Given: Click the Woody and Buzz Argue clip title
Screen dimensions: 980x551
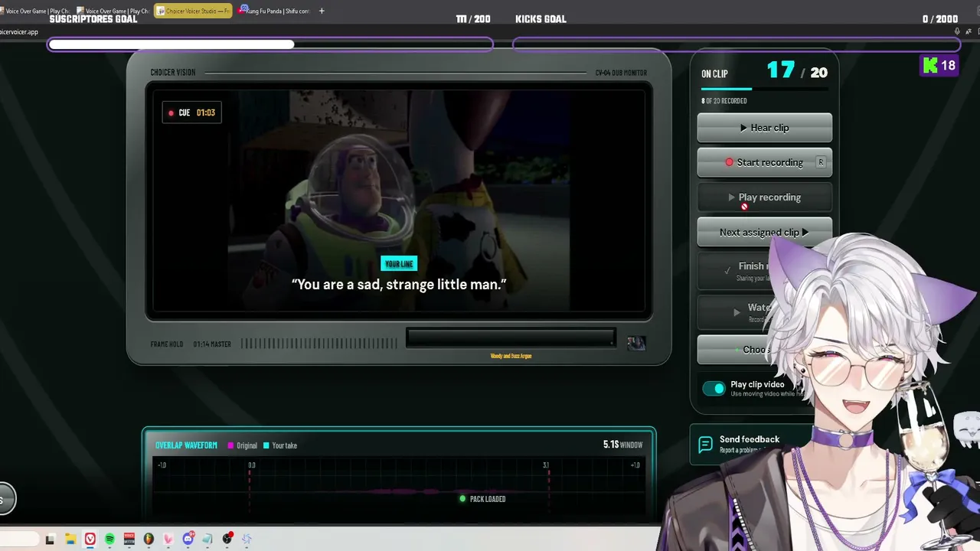Looking at the screenshot, I should (x=511, y=356).
